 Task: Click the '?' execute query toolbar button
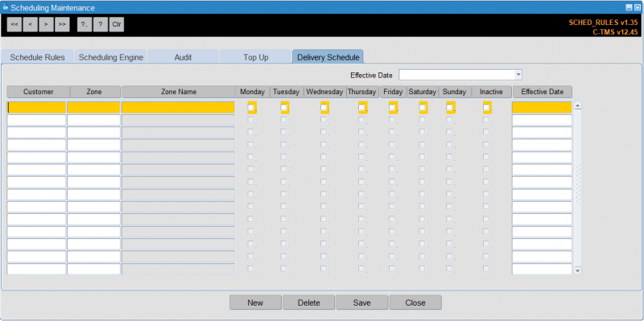pyautogui.click(x=100, y=25)
